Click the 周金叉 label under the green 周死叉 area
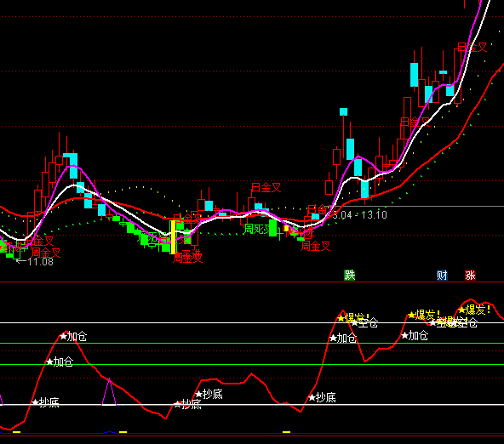 pyautogui.click(x=315, y=246)
